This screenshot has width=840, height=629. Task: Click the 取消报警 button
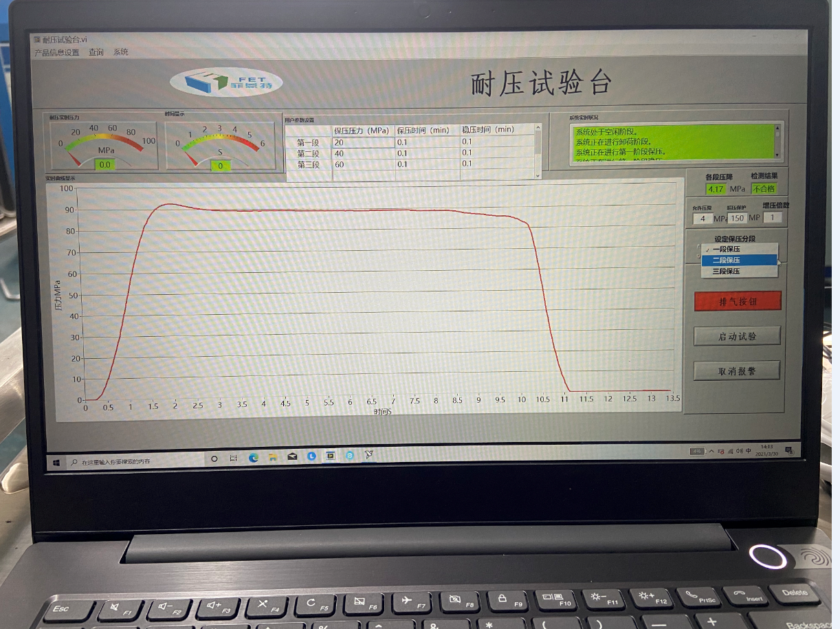[x=737, y=371]
